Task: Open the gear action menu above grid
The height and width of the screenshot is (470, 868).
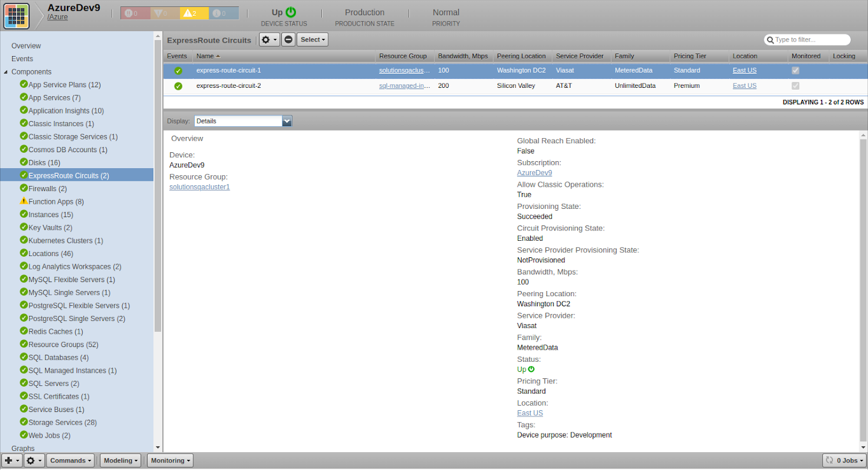Action: [269, 39]
